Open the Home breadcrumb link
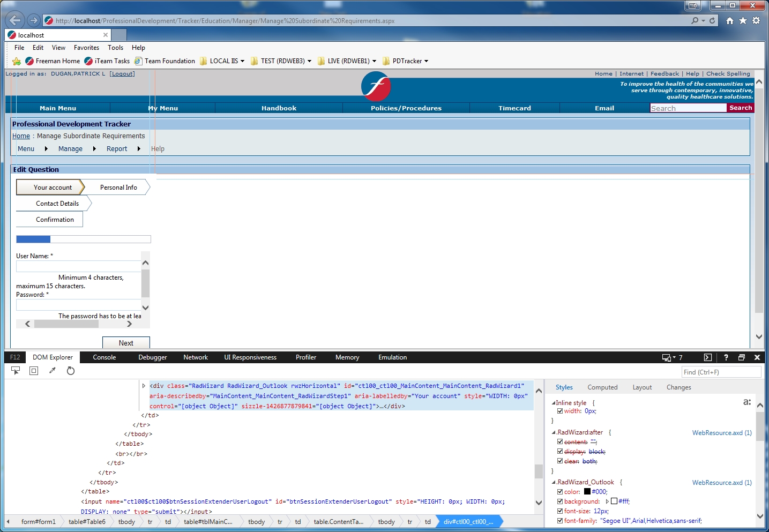Screen dimensions: 769x532 (21, 136)
